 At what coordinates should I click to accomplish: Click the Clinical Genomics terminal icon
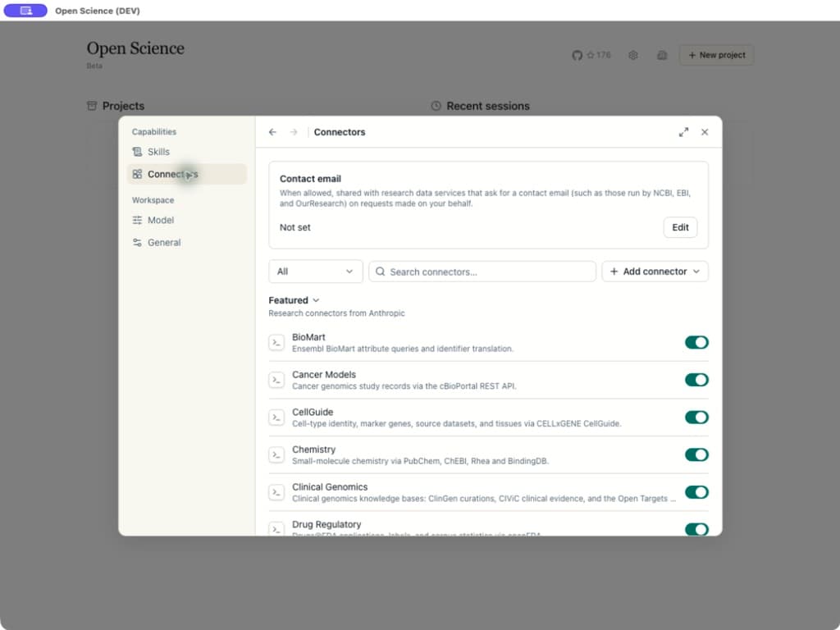(276, 492)
